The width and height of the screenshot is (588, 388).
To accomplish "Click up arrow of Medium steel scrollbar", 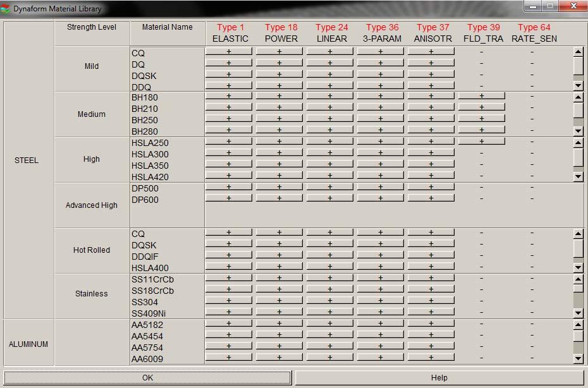I will 579,97.
